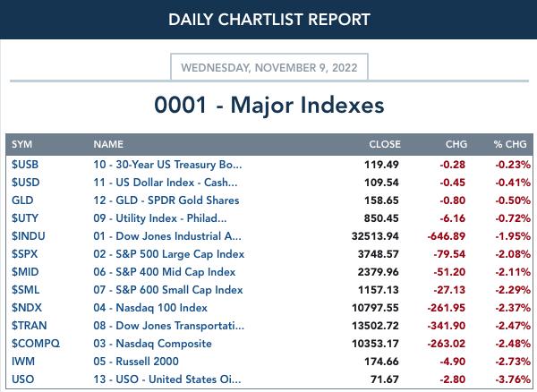Sort by the SYM column header
The width and height of the screenshot is (537, 392).
tap(21, 144)
